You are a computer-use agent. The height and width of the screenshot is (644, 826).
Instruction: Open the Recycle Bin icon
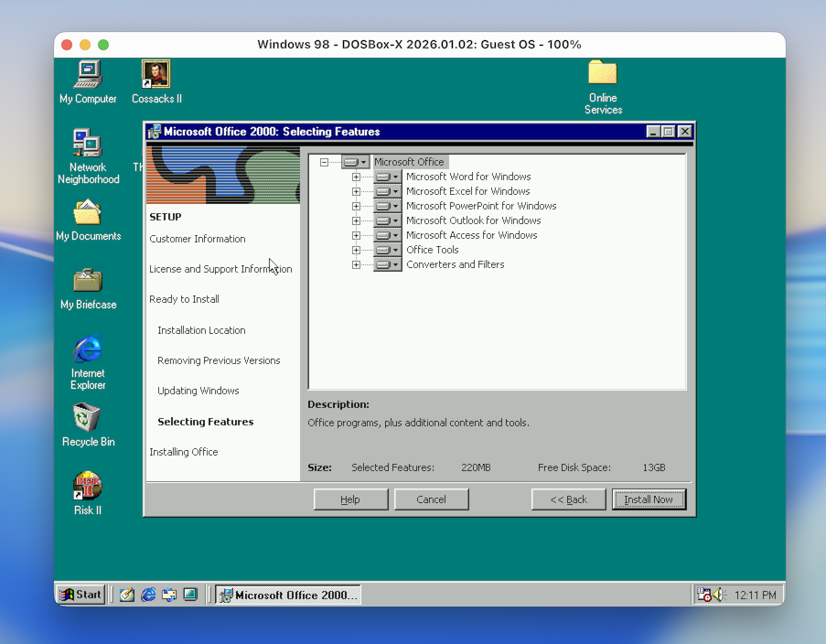[x=88, y=425]
